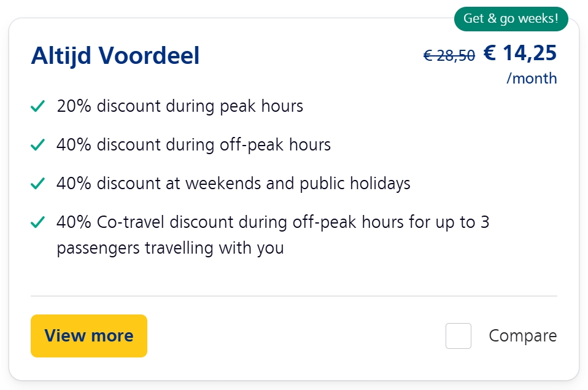588x390 pixels.
Task: Click the horizontal divider above View more
Action: (293, 296)
